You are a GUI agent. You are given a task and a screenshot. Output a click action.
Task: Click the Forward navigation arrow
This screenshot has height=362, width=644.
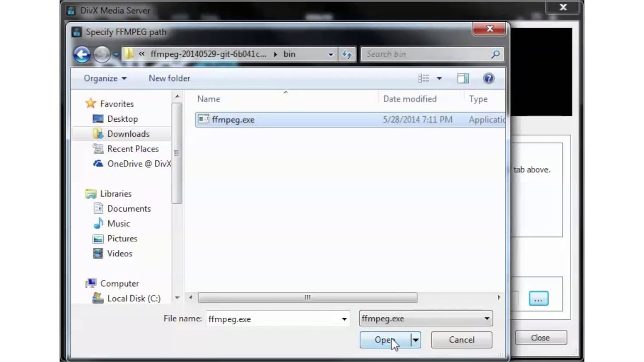point(102,54)
